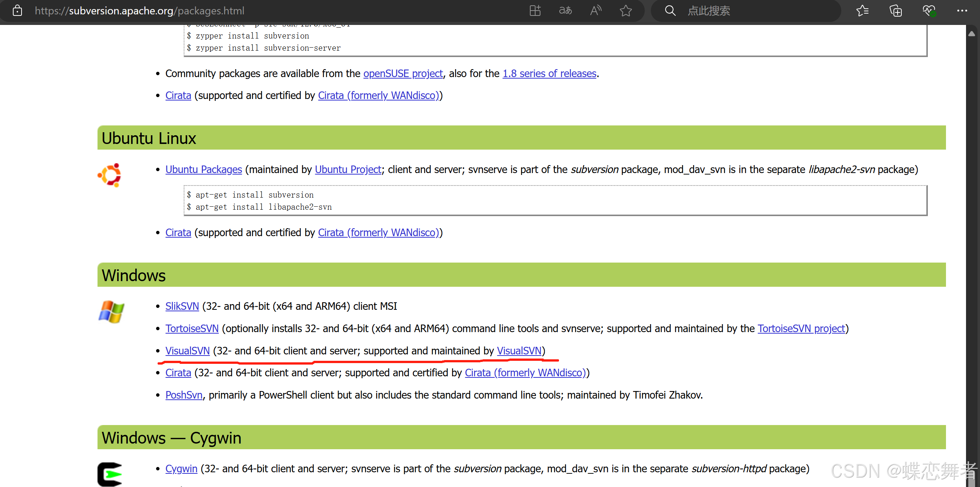Open the Cygwin link

(x=181, y=469)
